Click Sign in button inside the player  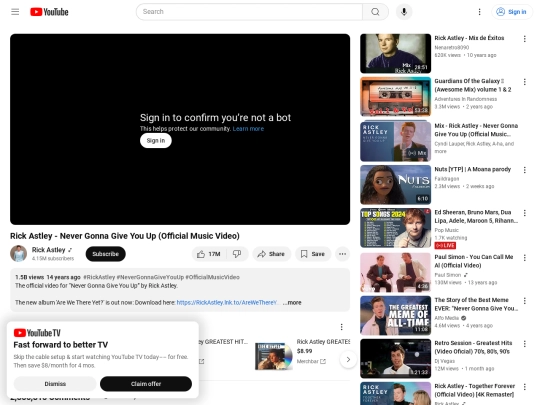tap(156, 141)
